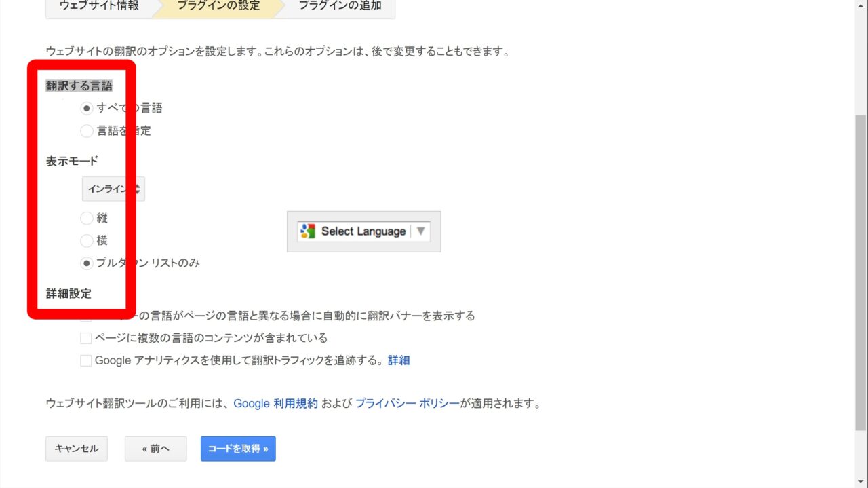Click the Google logo icon in Select Language widget
Screen dimensions: 868x488
308,231
